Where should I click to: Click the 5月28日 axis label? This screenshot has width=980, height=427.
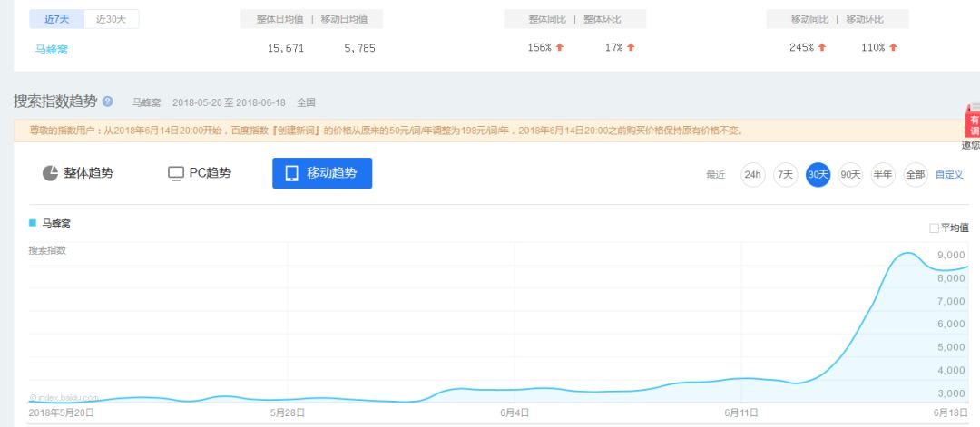pyautogui.click(x=288, y=412)
